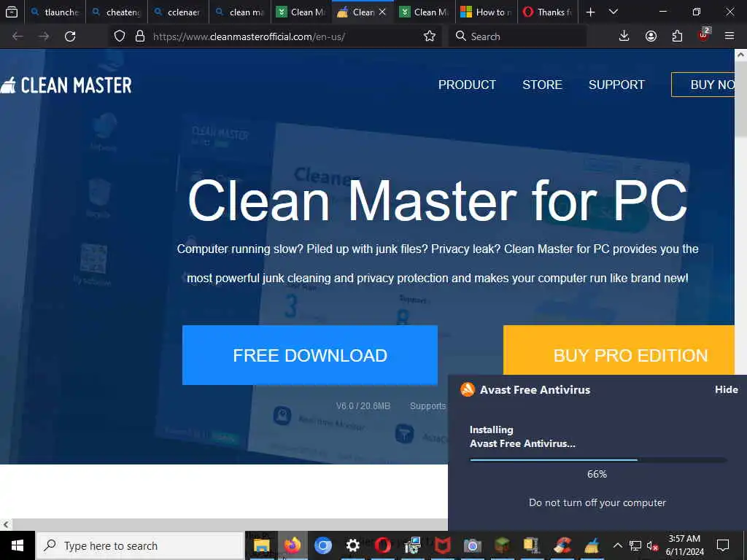
Task: Switch to the 'How to' Microsoft tab
Action: point(486,12)
